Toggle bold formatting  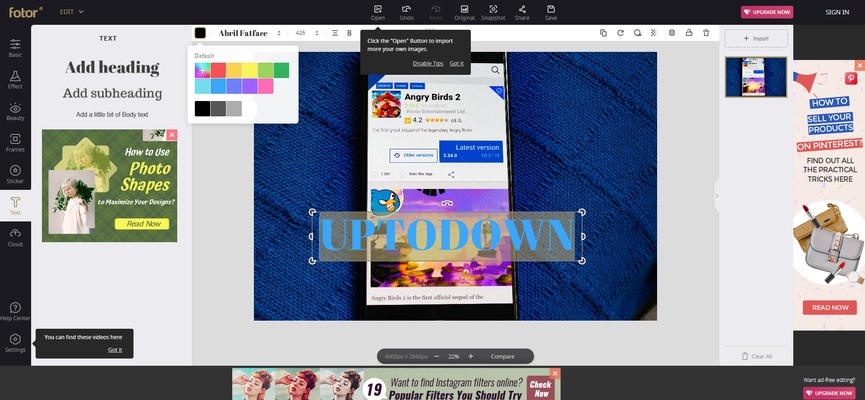coord(349,33)
